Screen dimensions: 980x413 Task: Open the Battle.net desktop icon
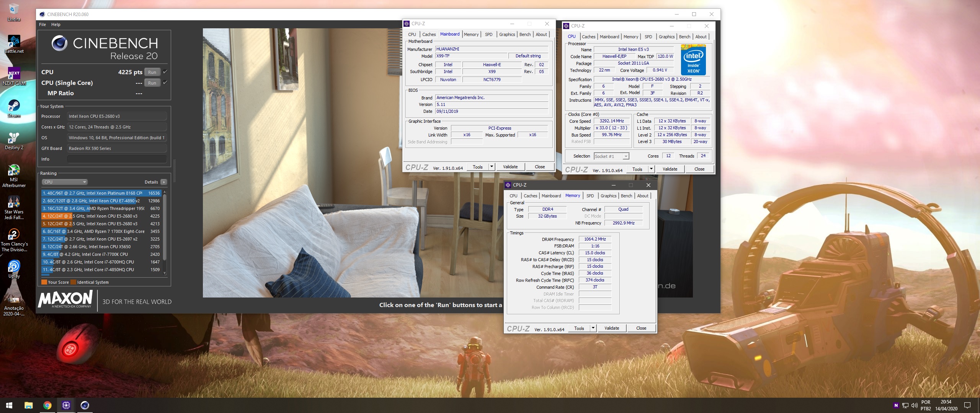click(x=14, y=44)
